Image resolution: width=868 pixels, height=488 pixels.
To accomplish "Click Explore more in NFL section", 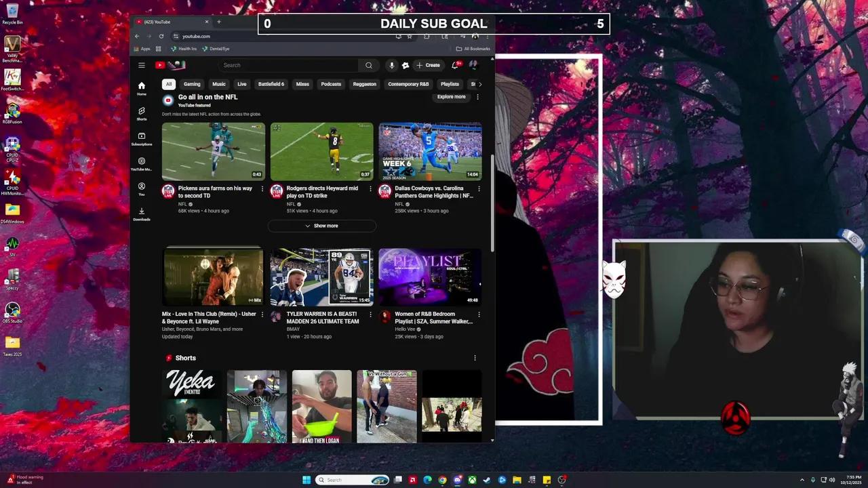I will 452,97.
